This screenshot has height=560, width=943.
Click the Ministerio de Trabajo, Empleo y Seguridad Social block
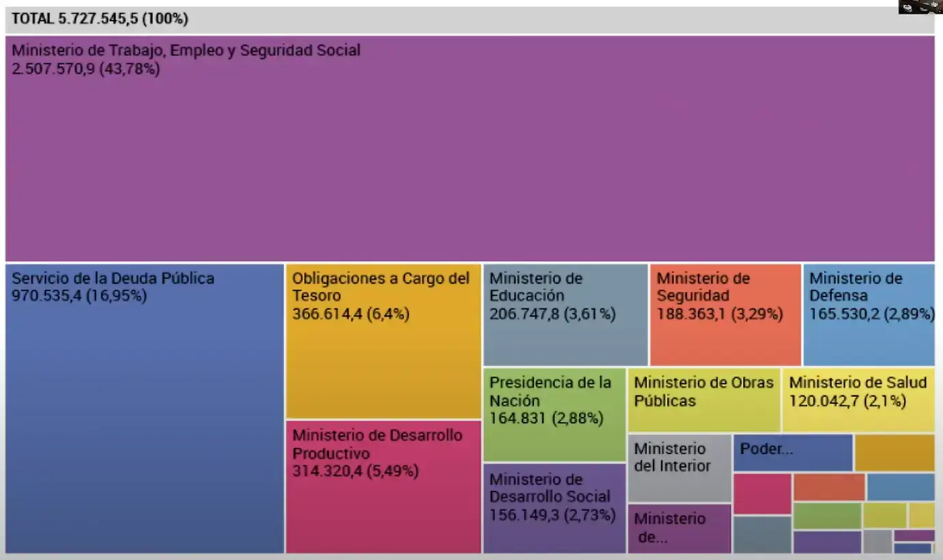(470, 148)
